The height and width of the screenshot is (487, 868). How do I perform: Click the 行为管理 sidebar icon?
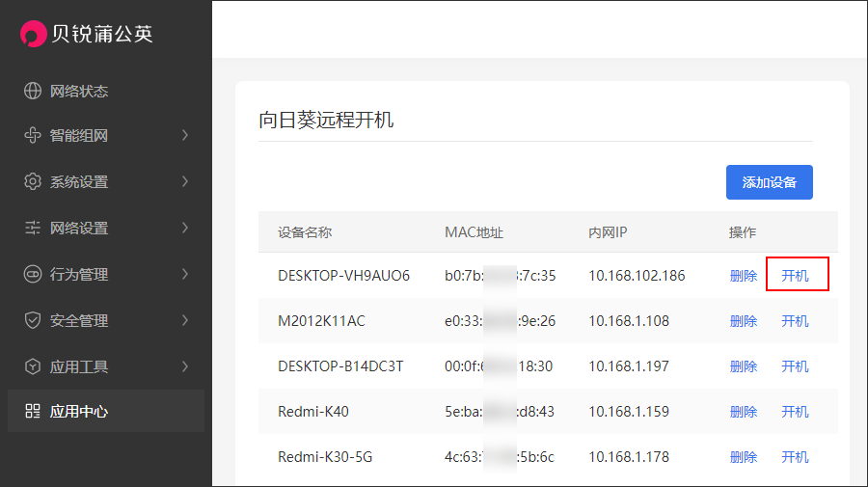tap(33, 274)
